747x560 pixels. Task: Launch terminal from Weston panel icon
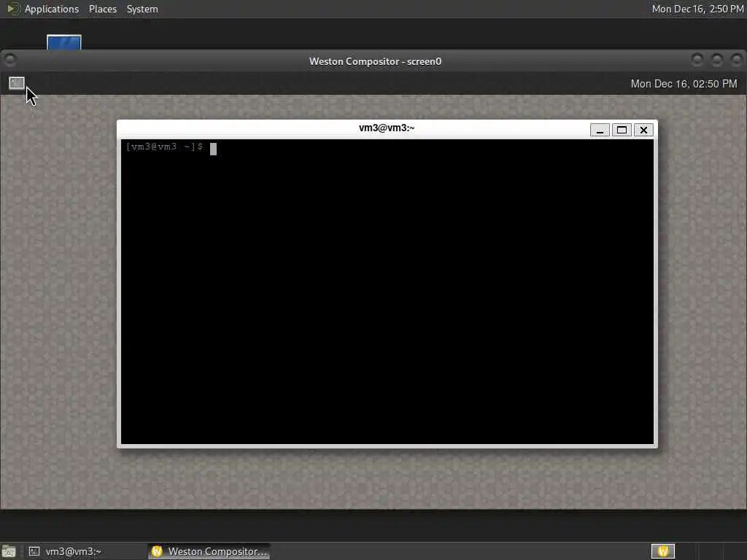(x=17, y=83)
